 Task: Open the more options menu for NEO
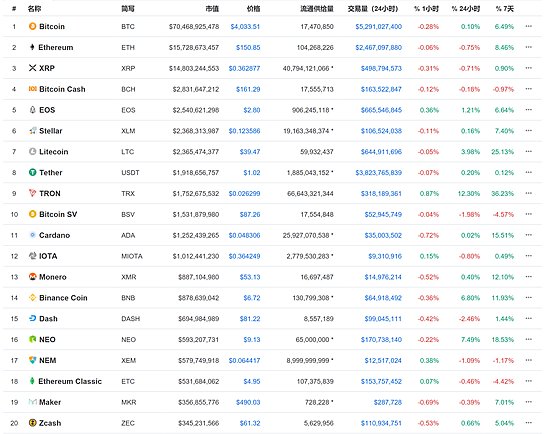pos(528,339)
